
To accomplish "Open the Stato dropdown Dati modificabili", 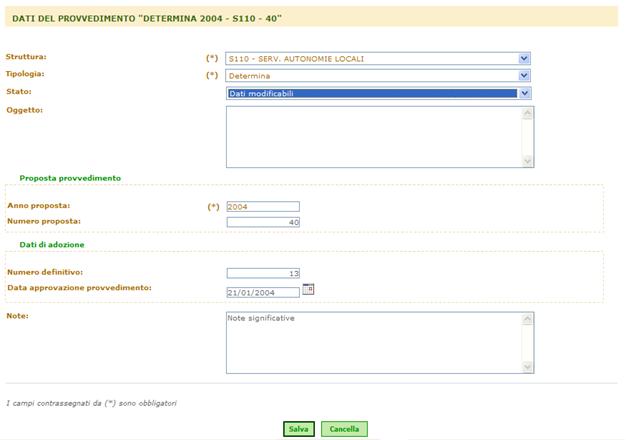I will pyautogui.click(x=378, y=93).
